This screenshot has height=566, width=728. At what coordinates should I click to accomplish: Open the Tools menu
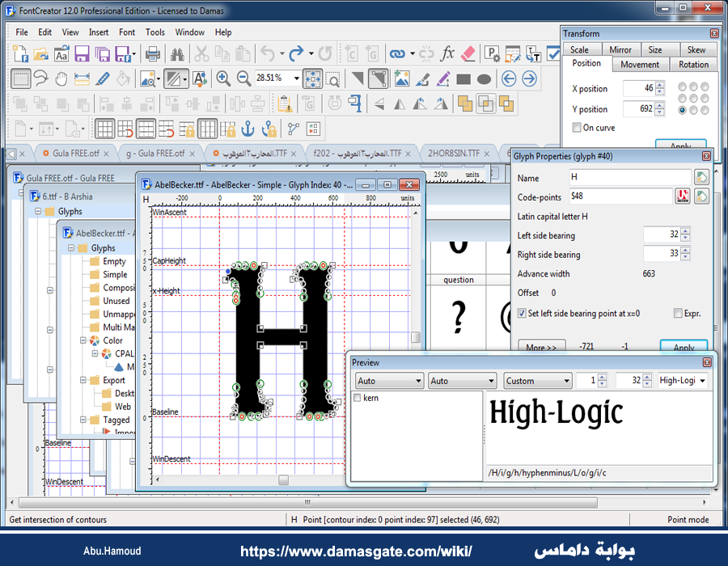click(x=155, y=32)
